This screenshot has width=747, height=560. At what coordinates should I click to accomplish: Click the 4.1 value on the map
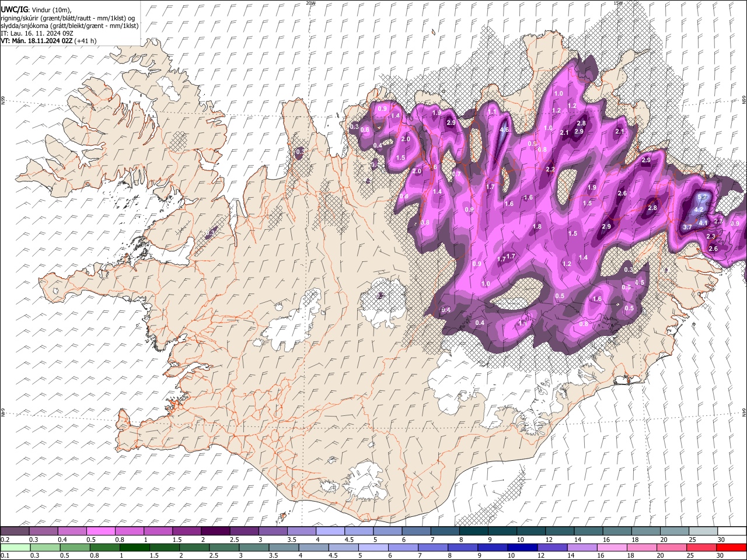(703, 223)
